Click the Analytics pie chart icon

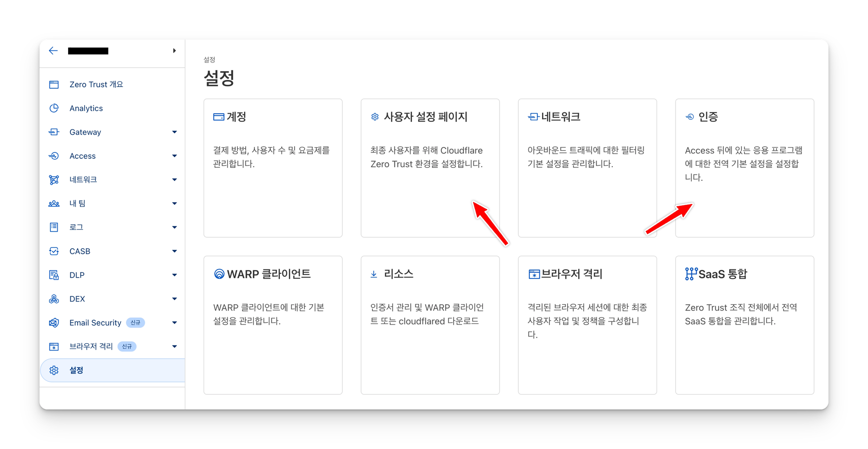[x=54, y=108]
